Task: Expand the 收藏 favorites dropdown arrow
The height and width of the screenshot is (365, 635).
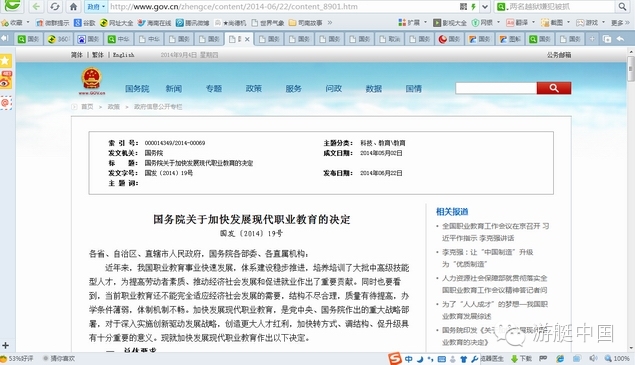Action: coord(28,23)
